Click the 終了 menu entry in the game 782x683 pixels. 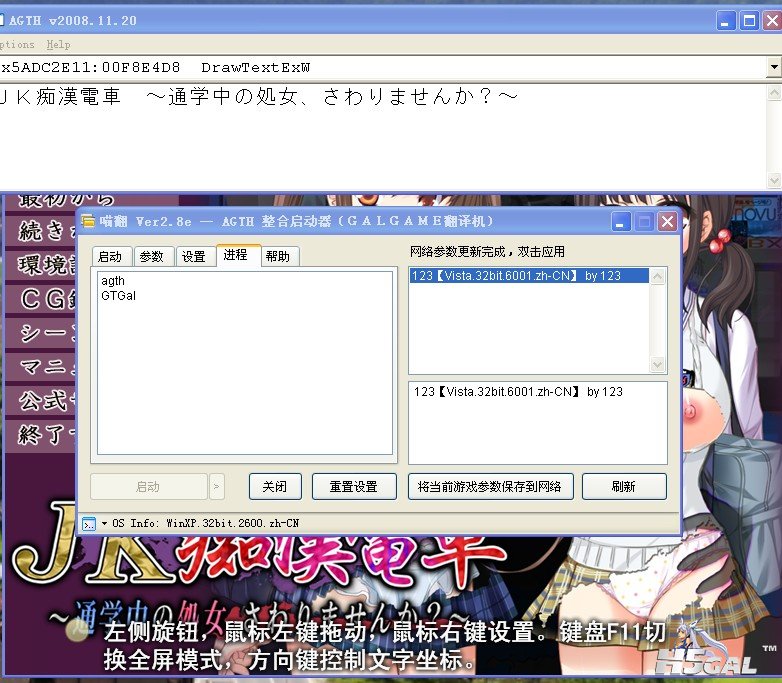click(42, 435)
